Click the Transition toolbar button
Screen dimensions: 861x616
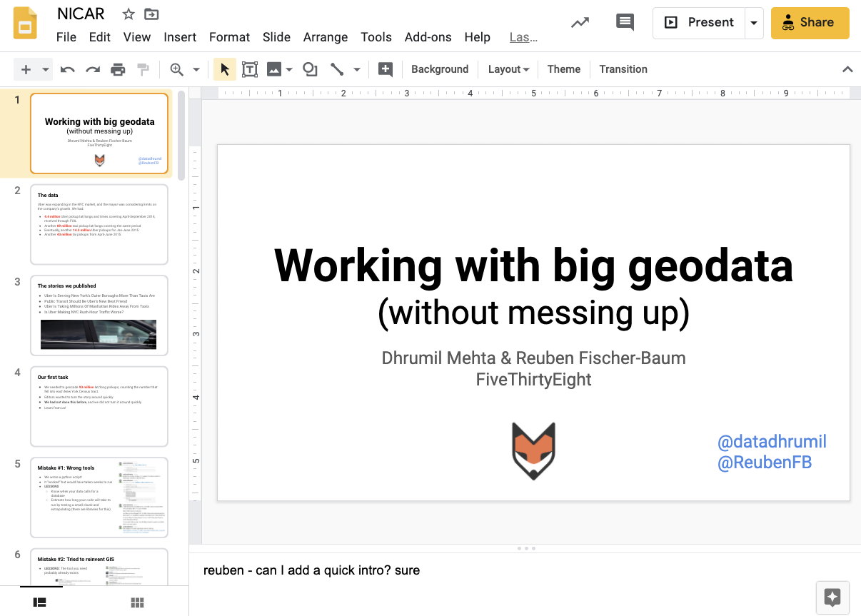click(x=623, y=69)
